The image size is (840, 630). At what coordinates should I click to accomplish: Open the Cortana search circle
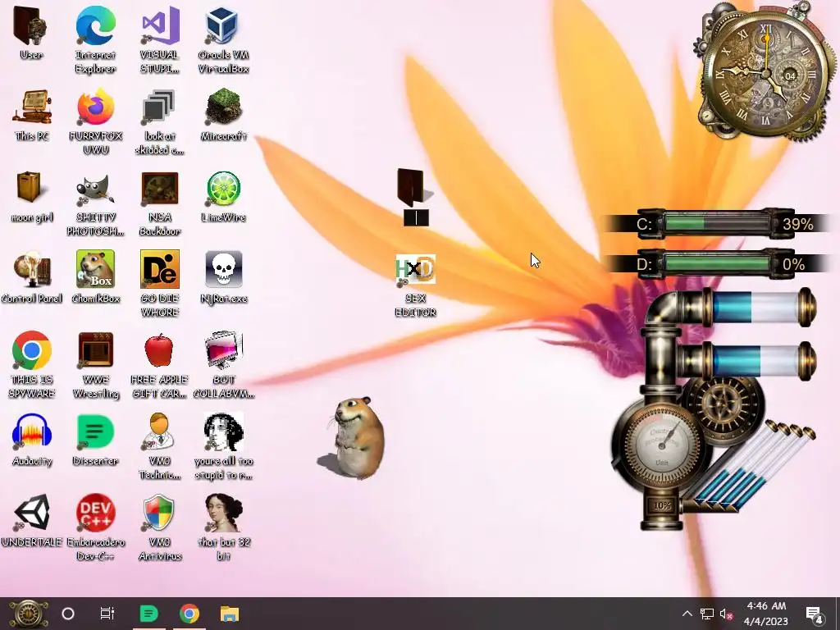(68, 614)
